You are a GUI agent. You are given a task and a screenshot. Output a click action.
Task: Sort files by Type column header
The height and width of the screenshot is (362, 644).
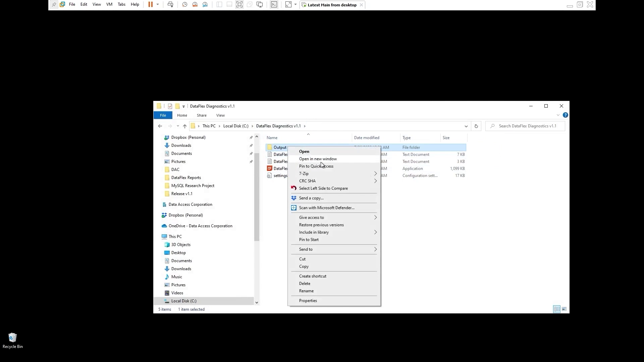[x=420, y=138]
